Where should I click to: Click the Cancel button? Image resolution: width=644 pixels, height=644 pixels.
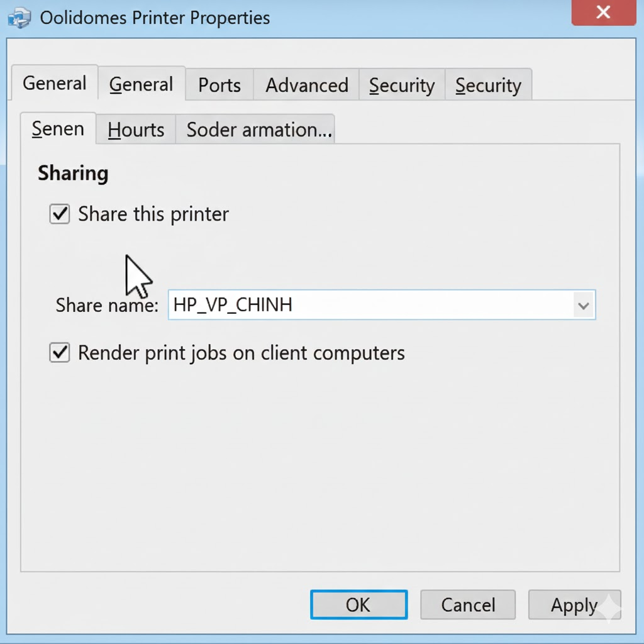468,605
